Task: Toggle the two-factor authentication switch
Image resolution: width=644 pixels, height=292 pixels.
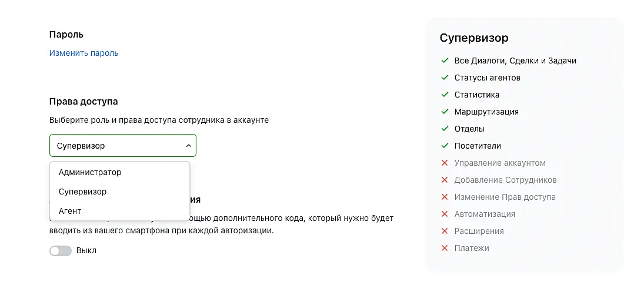Action: (x=61, y=251)
